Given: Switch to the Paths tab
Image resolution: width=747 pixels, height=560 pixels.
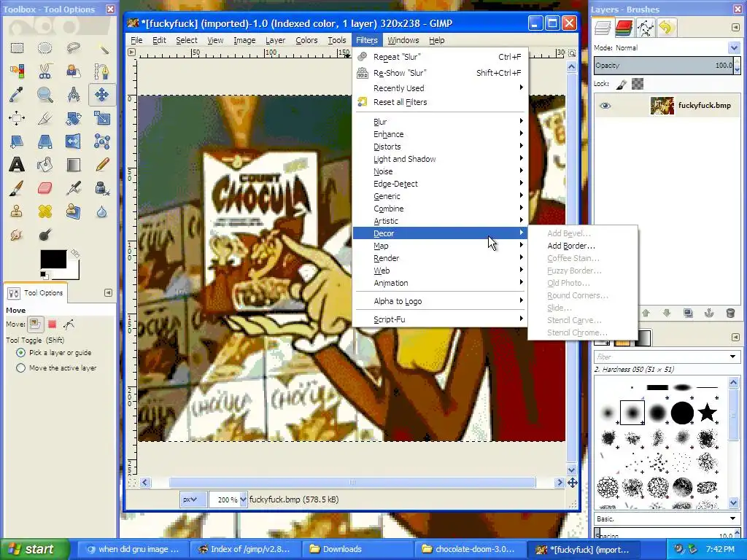Looking at the screenshot, I should 645,28.
